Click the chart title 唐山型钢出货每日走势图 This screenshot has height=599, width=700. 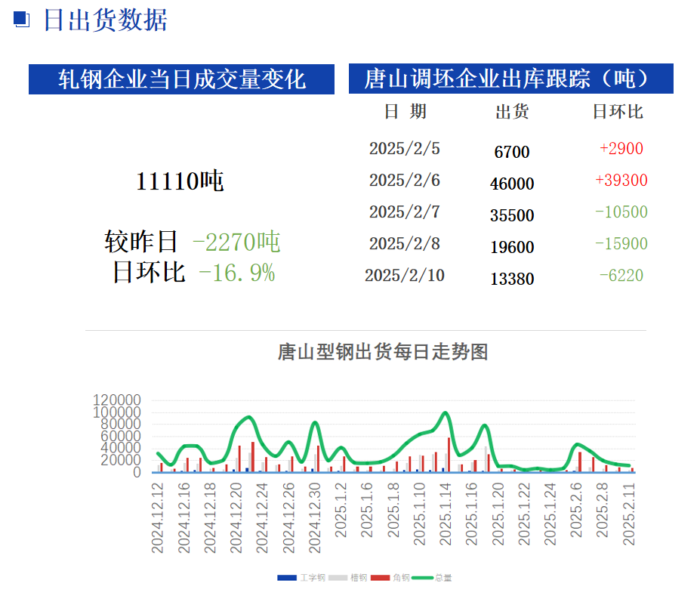(383, 352)
